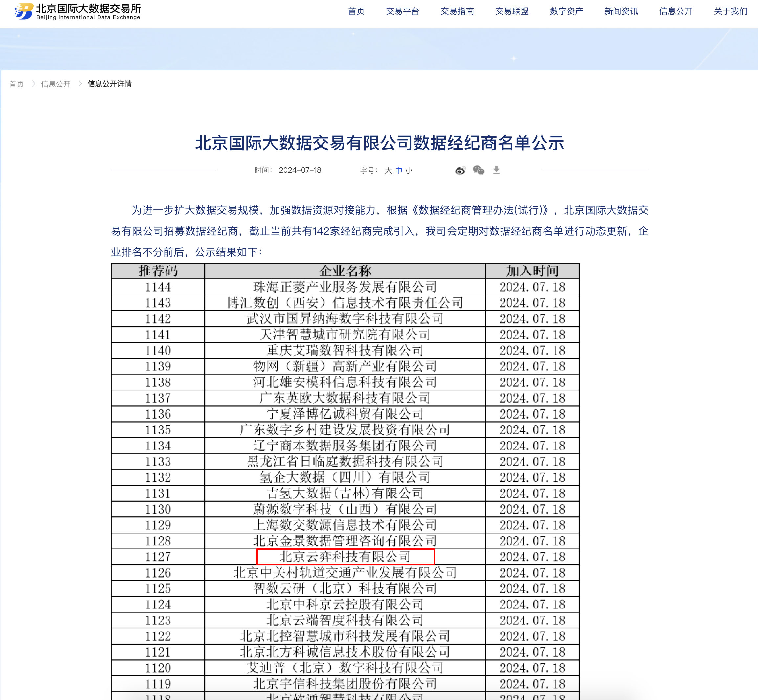The height and width of the screenshot is (700, 758).
Task: Click 宁夏泽博亿诚科贸有限公司
Action: pos(345,414)
